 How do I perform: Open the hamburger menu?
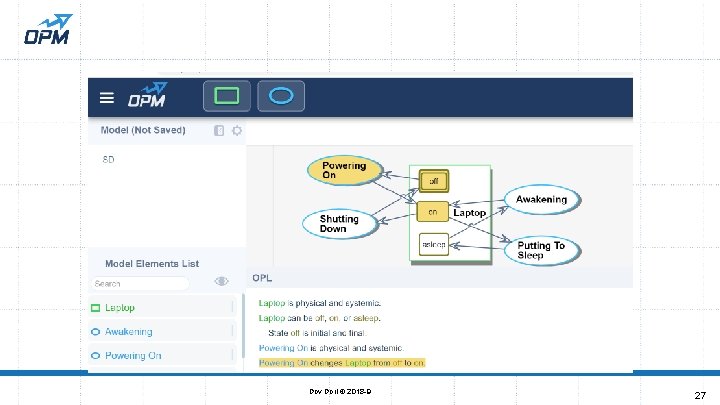tap(107, 97)
